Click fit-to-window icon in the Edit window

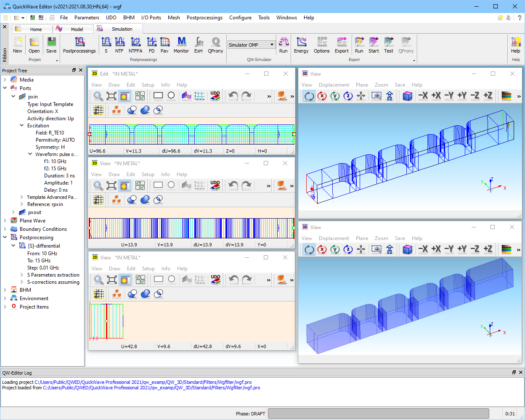[111, 96]
